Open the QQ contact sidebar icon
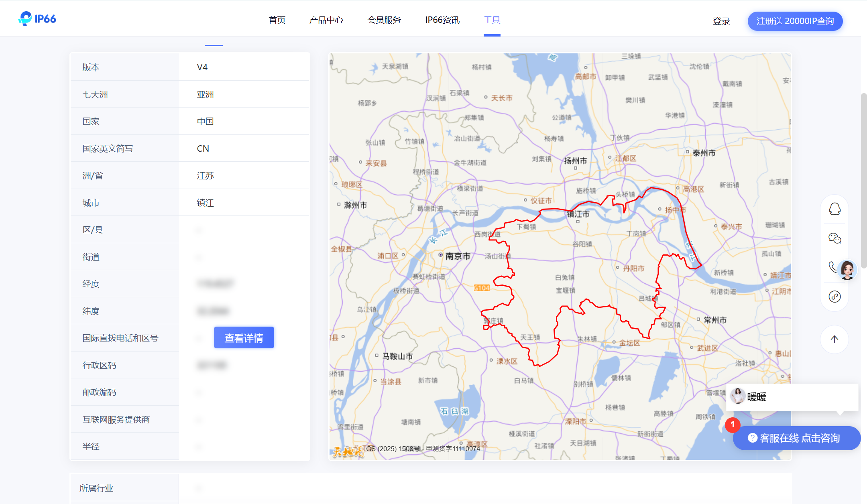Image resolution: width=867 pixels, height=504 pixels. pyautogui.click(x=834, y=209)
